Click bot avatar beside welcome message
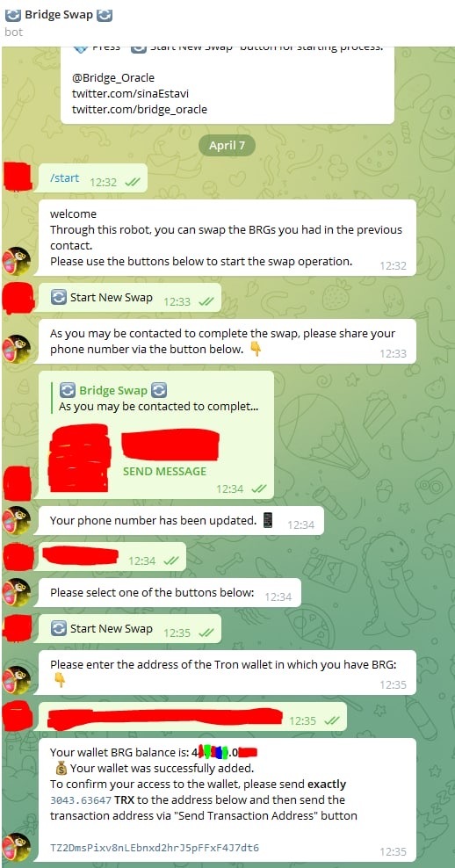The width and height of the screenshot is (455, 868). point(16,261)
